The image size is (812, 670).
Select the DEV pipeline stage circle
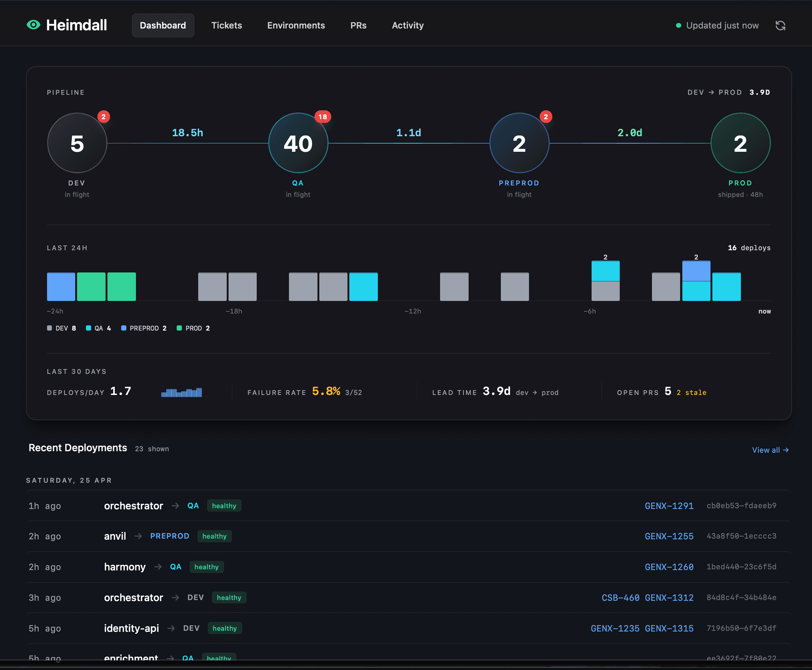click(77, 143)
